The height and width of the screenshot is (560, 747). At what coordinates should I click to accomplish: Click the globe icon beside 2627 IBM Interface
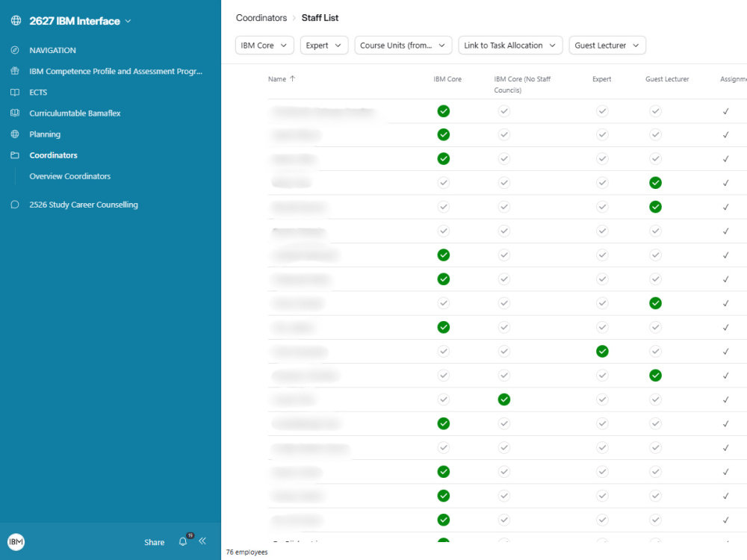(x=16, y=20)
